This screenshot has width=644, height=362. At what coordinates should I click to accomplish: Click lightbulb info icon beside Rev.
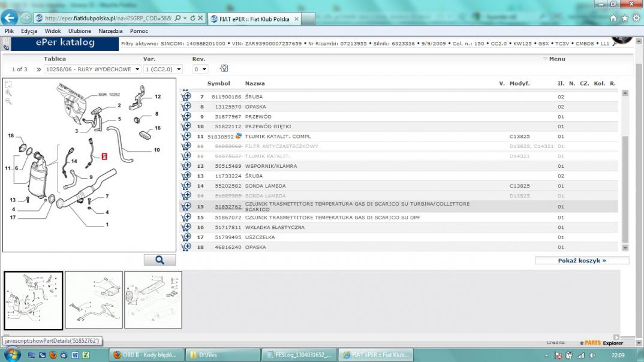pyautogui.click(x=224, y=68)
